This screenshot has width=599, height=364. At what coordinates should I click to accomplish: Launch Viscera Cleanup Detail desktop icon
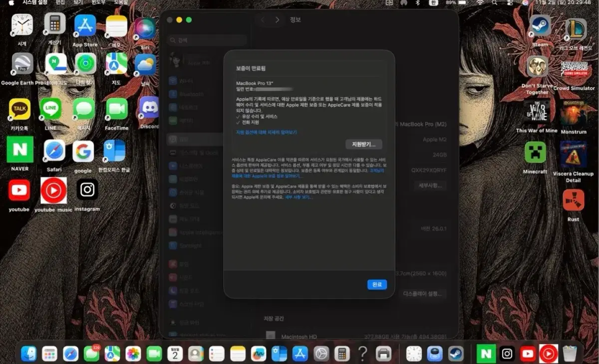(573, 155)
